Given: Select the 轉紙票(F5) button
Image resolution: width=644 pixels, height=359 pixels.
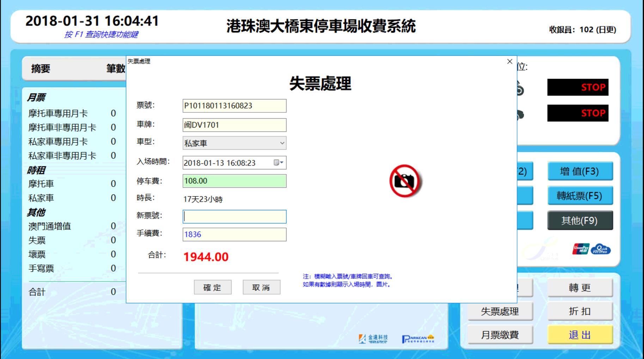Looking at the screenshot, I should [x=580, y=196].
